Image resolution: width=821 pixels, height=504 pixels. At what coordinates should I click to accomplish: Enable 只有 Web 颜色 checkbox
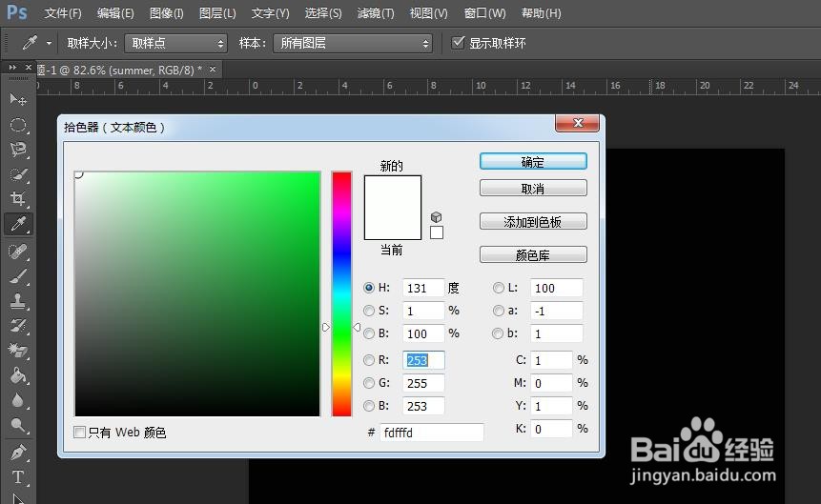[x=79, y=433]
